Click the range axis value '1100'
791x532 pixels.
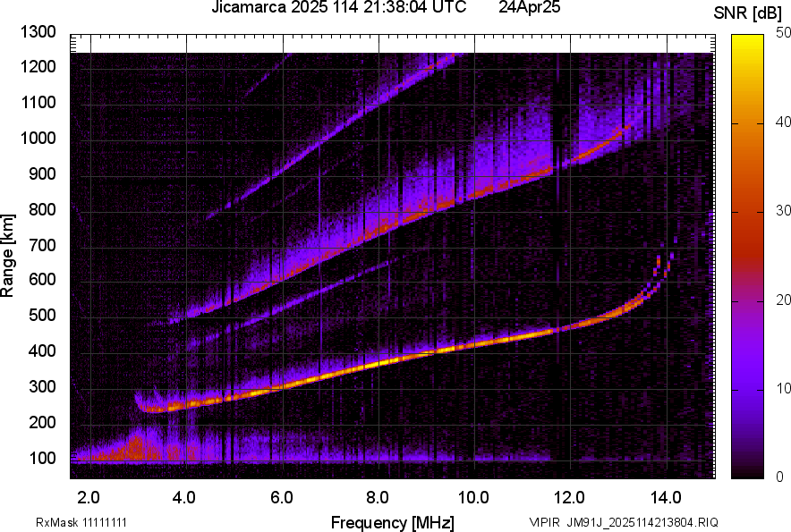coord(38,102)
